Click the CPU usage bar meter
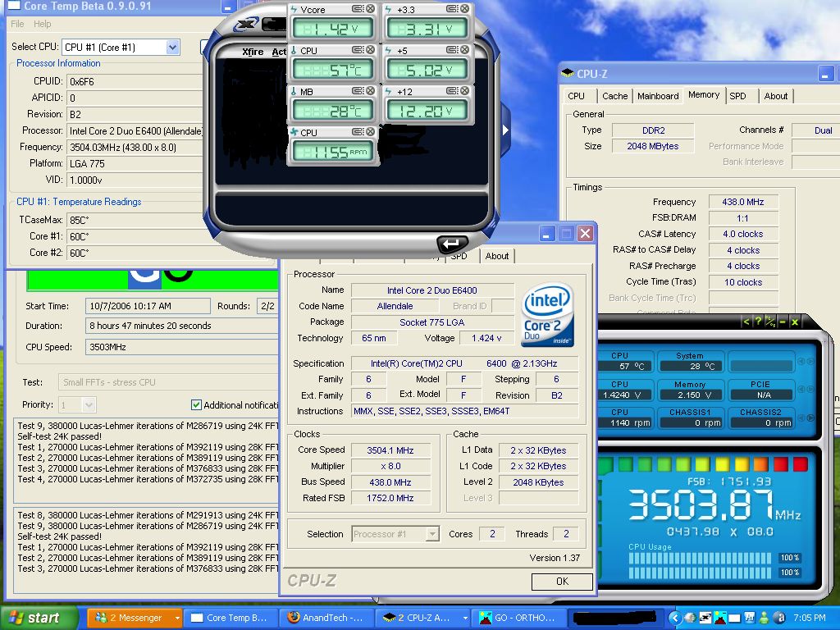Image resolution: width=840 pixels, height=630 pixels. [x=702, y=565]
